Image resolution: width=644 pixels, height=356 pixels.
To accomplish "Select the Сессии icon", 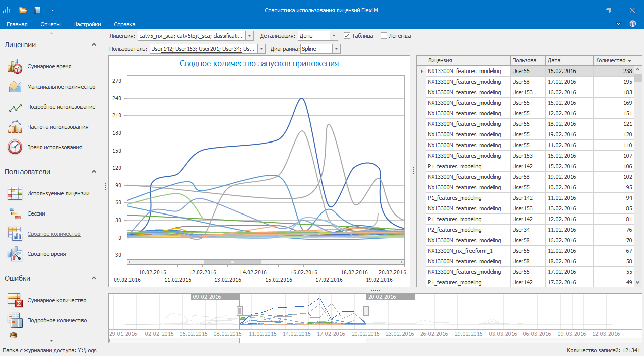I will pyautogui.click(x=15, y=213).
